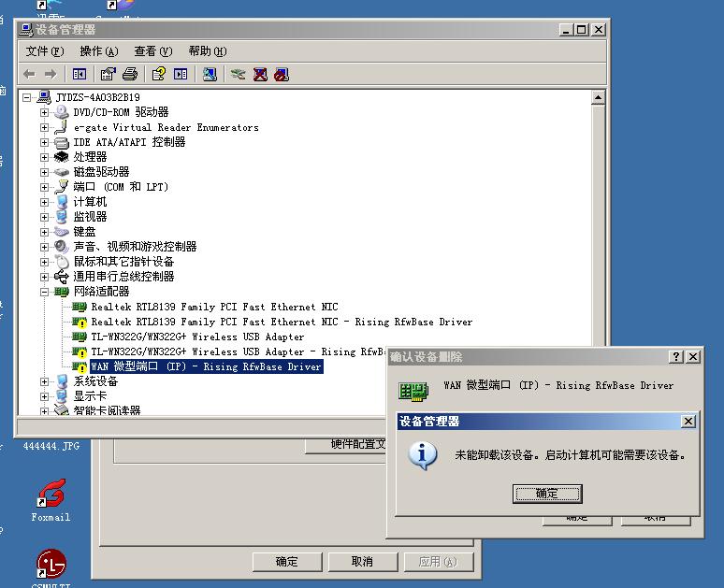Select TL-WN322G/WN322G+ Wireless USB Adapter
This screenshot has width=724, height=588.
coord(197,337)
